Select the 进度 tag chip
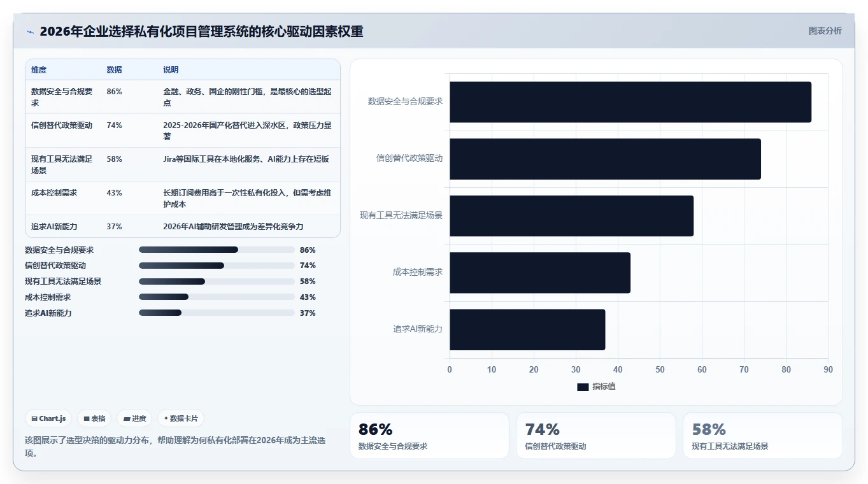The image size is (868, 484). tap(134, 418)
